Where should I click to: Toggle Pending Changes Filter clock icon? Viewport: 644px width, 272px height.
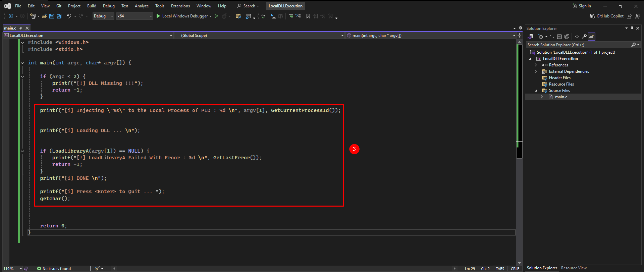click(541, 37)
